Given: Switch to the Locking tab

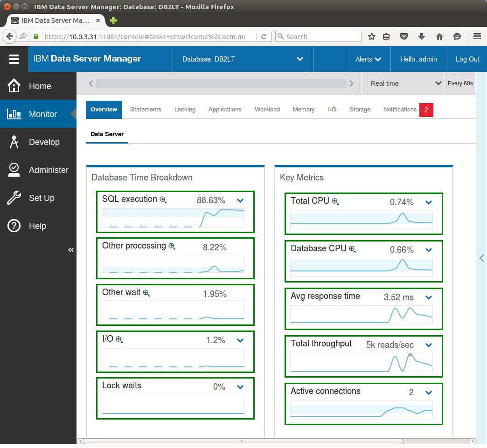Looking at the screenshot, I should [185, 109].
